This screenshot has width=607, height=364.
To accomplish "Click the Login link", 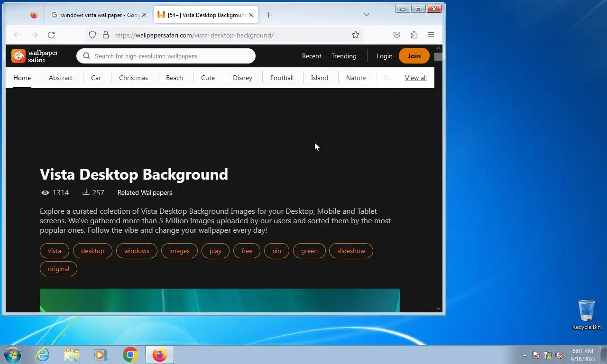I will (384, 56).
